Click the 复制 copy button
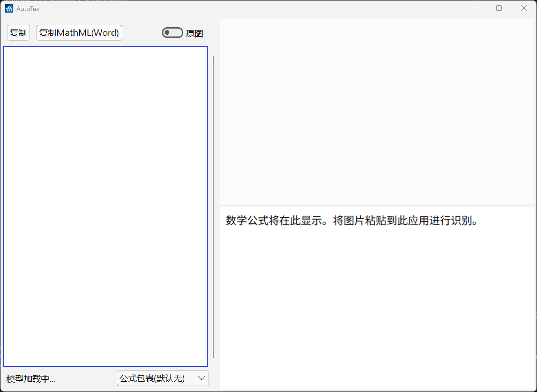Viewport: 537px width, 392px height. click(x=18, y=32)
